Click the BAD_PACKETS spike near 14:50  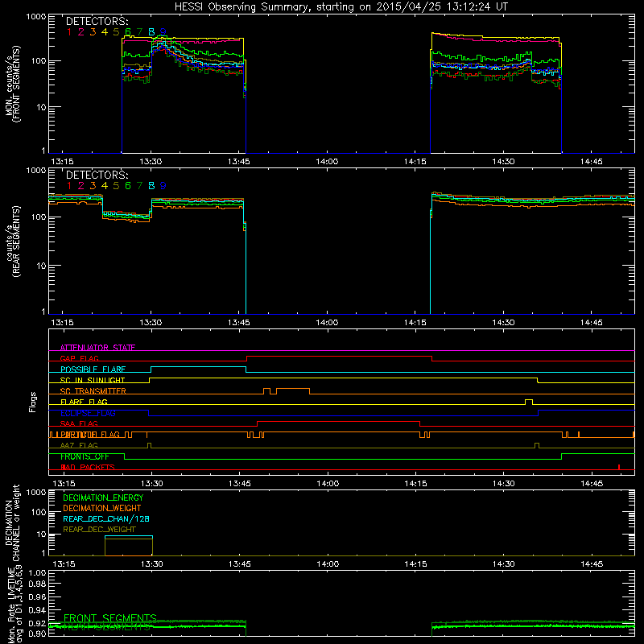pyautogui.click(x=619, y=467)
